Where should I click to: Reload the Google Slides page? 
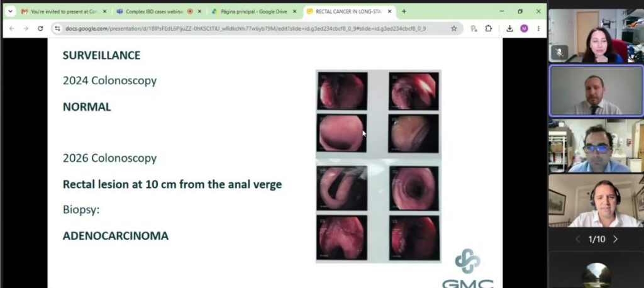point(40,28)
